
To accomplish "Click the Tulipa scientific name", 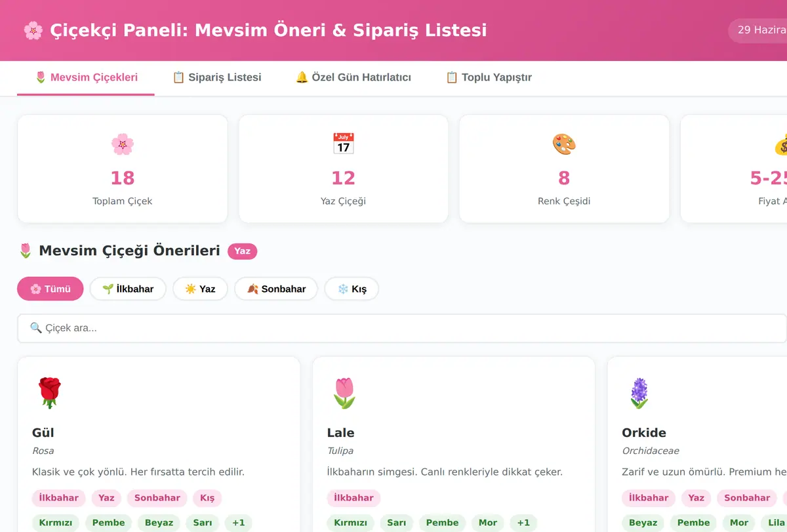I will pos(340,451).
